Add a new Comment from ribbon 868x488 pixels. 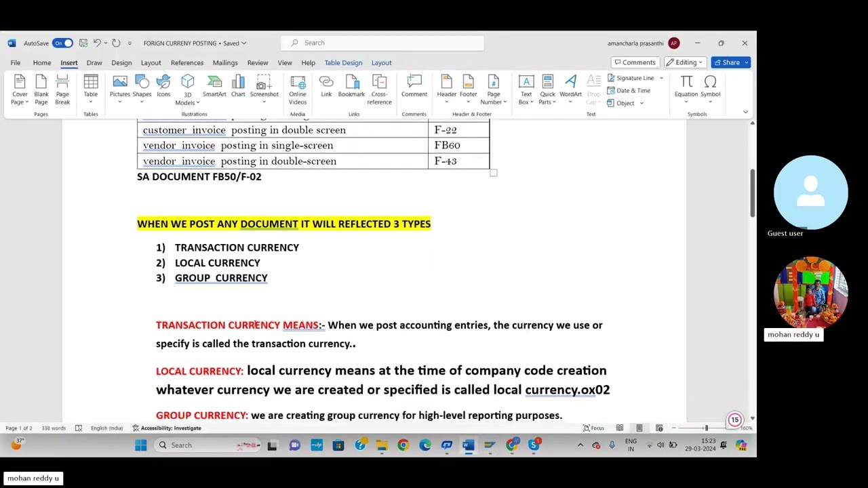tap(414, 86)
